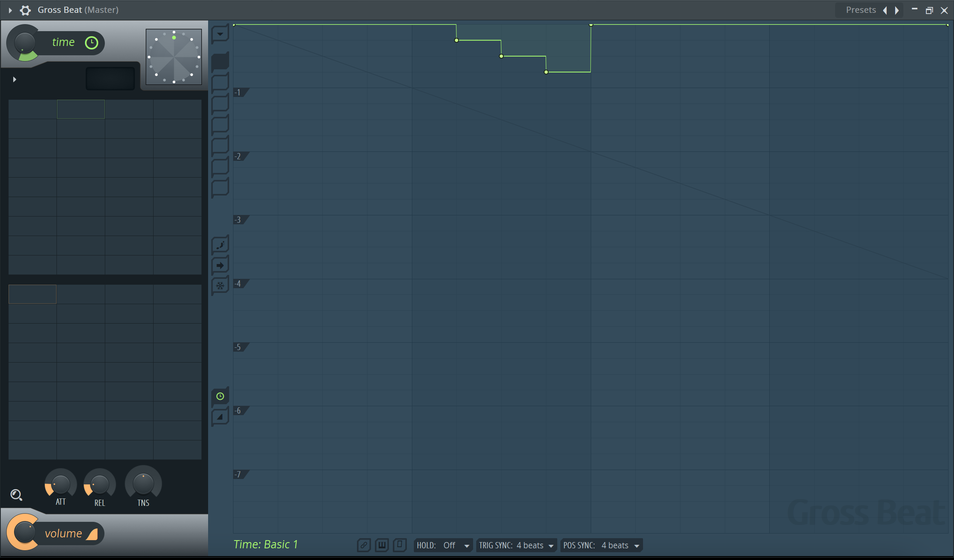The image size is (954, 560).
Task: Click the magnifier icon near the ATT knob
Action: pos(16,495)
